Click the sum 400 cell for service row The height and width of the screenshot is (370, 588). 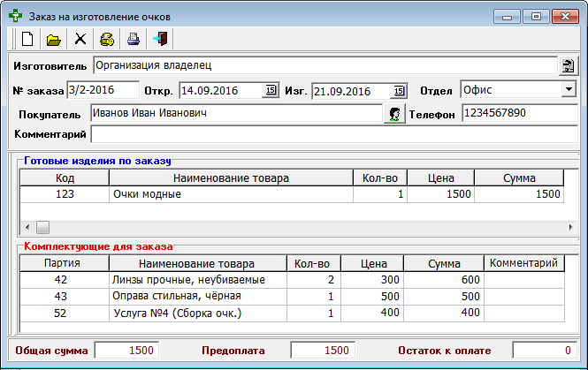coord(444,313)
